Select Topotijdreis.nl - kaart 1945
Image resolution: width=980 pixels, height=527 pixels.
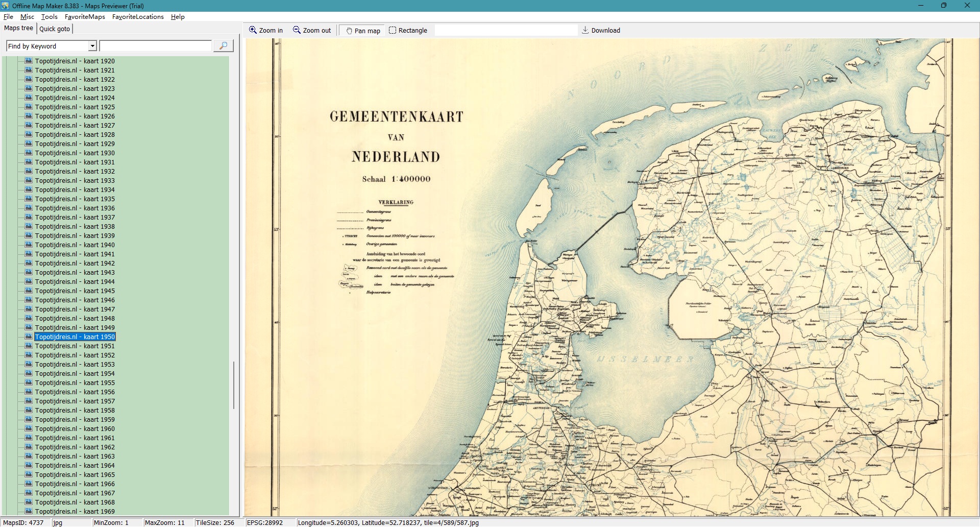click(x=75, y=291)
